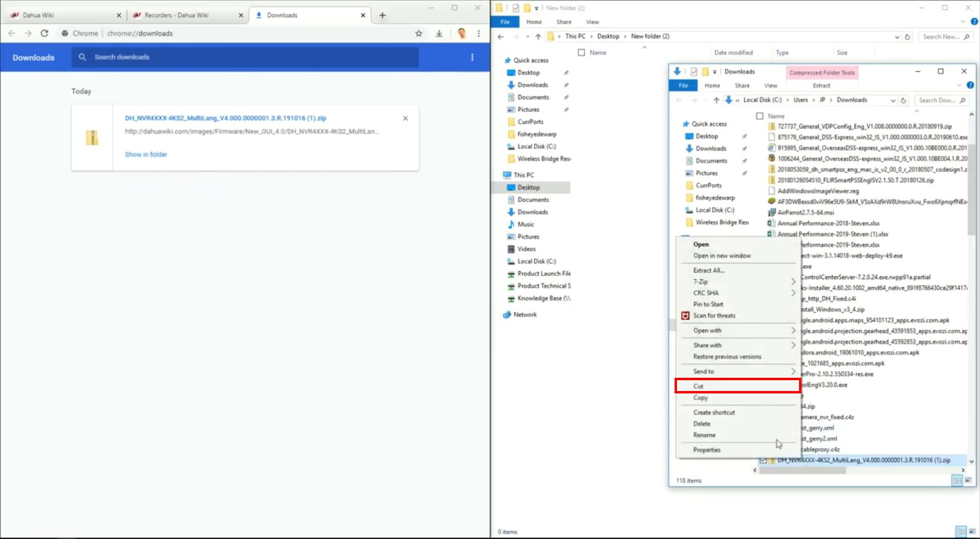Toggle select-all checkbox in Downloads window
Image resolution: width=980 pixels, height=539 pixels.
tap(759, 116)
